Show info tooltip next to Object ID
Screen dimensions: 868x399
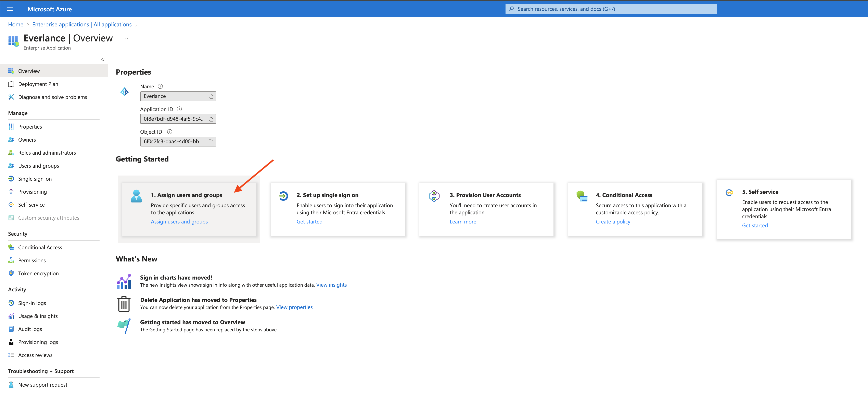170,132
